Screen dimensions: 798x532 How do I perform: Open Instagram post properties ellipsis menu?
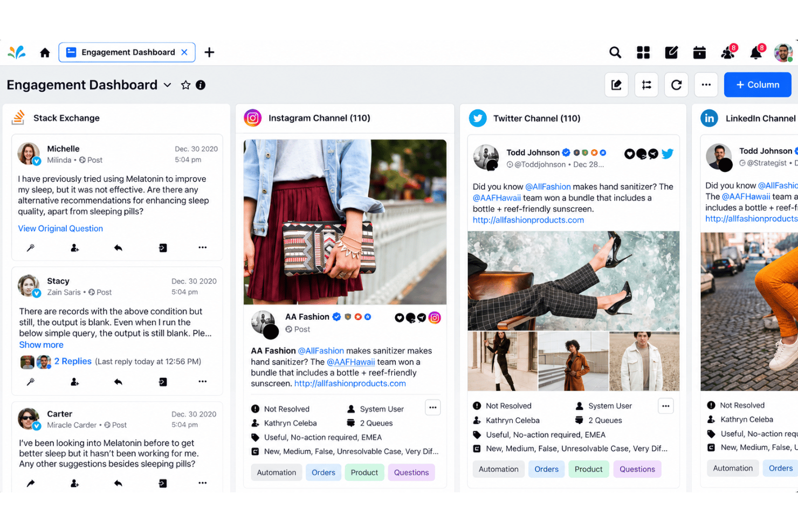(433, 407)
